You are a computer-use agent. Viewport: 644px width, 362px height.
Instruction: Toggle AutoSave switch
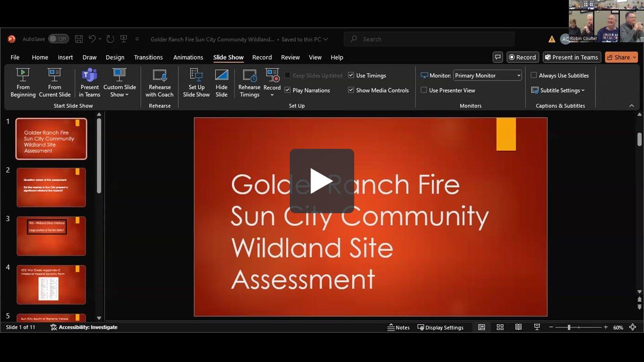pyautogui.click(x=59, y=39)
